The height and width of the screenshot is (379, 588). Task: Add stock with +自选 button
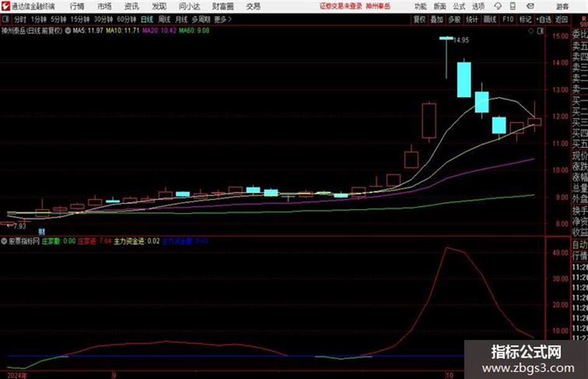[544, 19]
